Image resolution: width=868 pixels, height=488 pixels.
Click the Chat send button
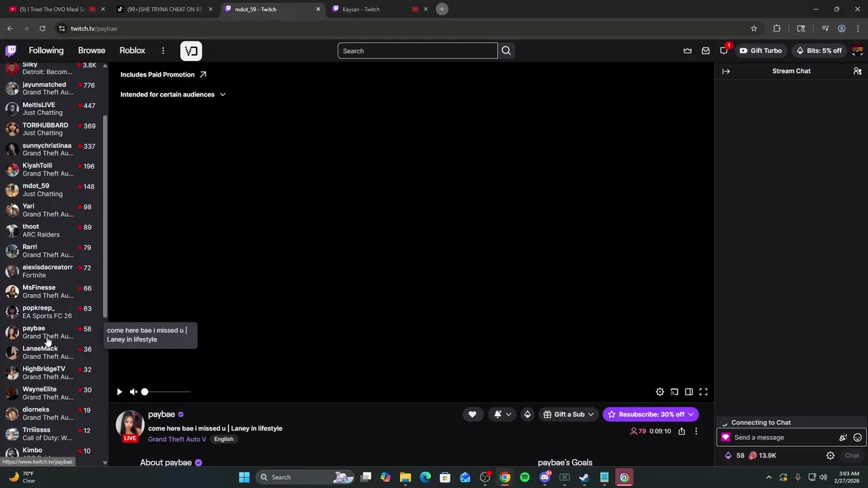coord(852,455)
